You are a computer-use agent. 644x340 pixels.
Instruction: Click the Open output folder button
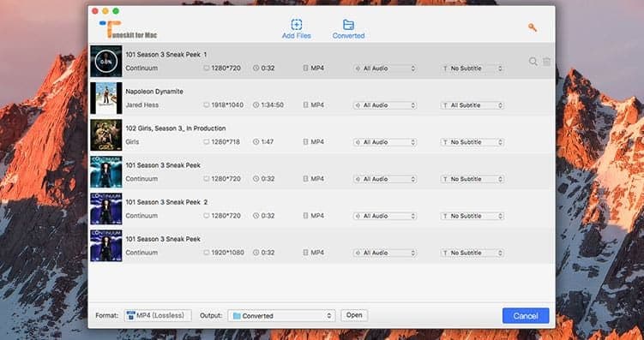(354, 315)
